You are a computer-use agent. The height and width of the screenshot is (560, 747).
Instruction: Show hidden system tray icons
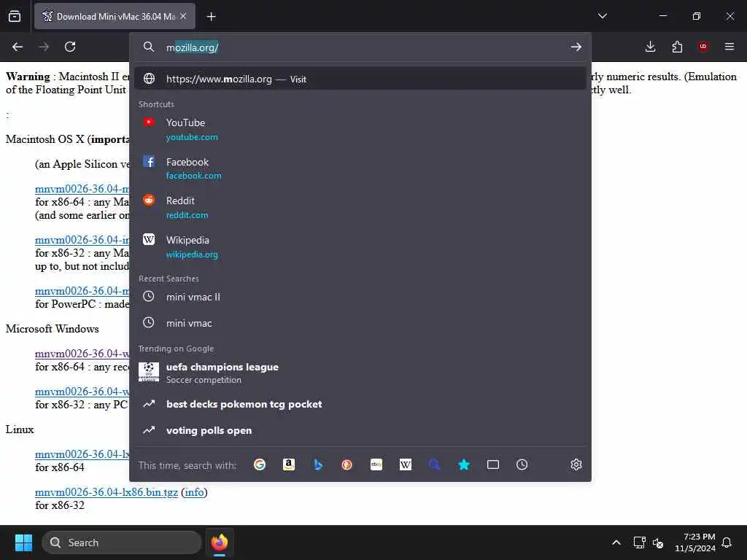[616, 542]
